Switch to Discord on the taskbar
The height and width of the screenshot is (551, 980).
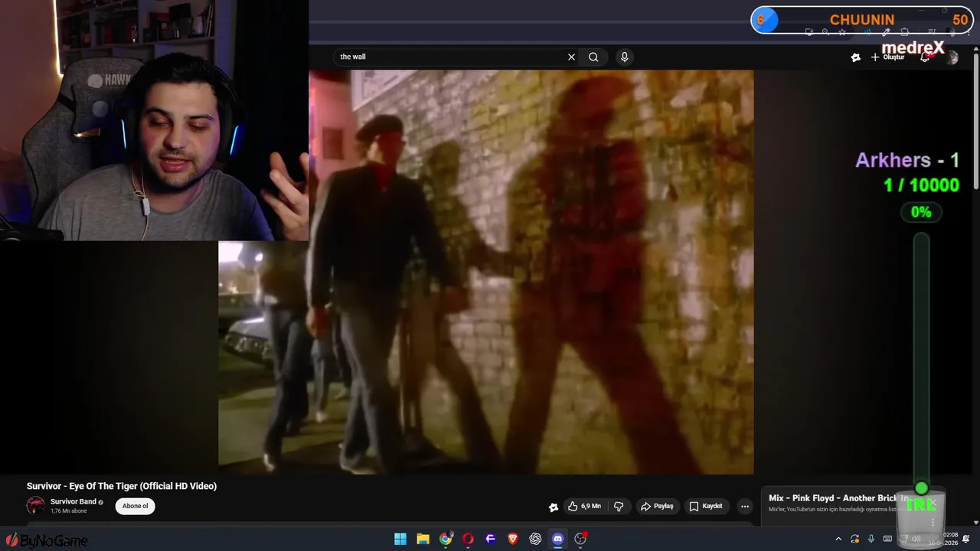(558, 539)
